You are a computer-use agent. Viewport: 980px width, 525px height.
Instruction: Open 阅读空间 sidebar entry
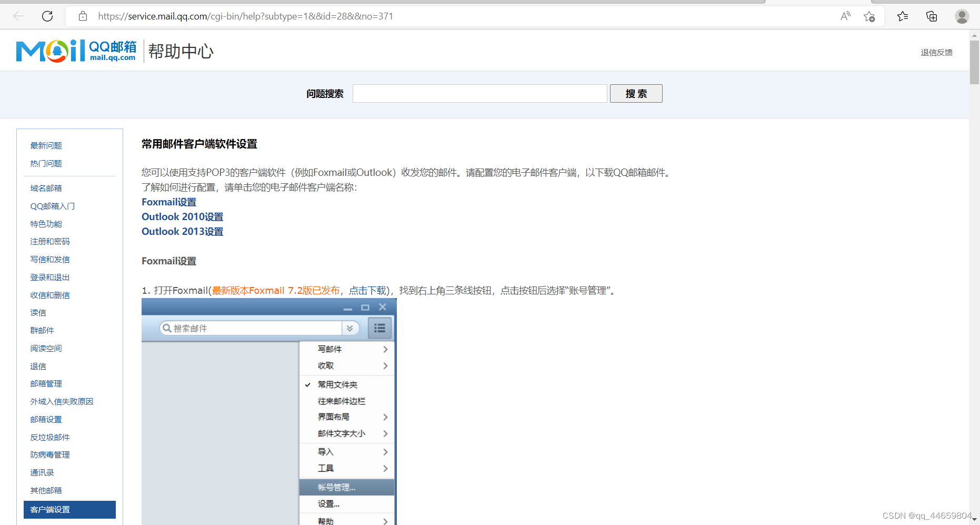tap(46, 348)
